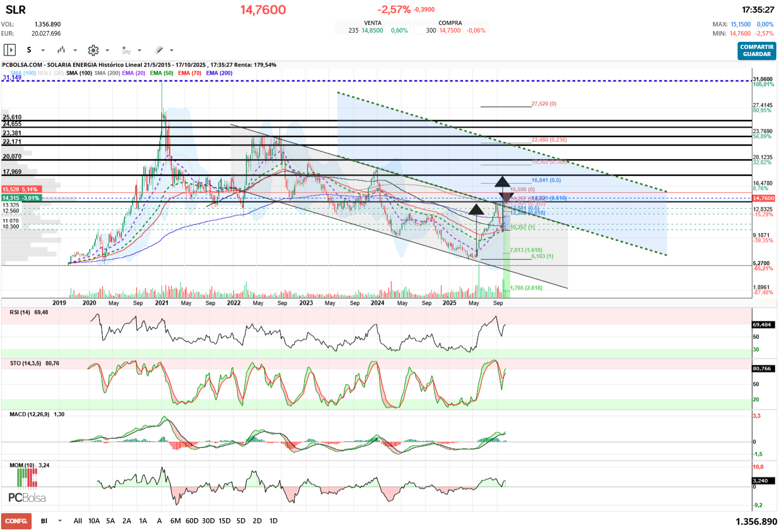This screenshot has height=532, width=784.
Task: Open the CONFG. configuration button
Action: coord(16,521)
